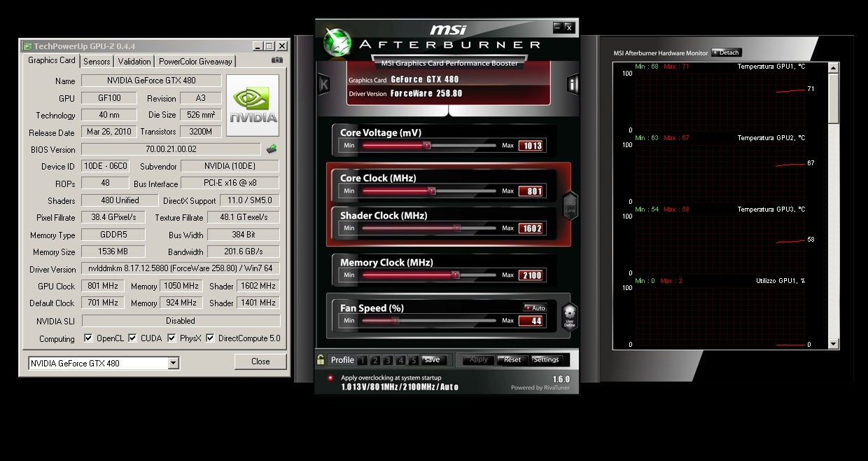Click the BIOS save chip icon
868x461 pixels.
point(272,149)
